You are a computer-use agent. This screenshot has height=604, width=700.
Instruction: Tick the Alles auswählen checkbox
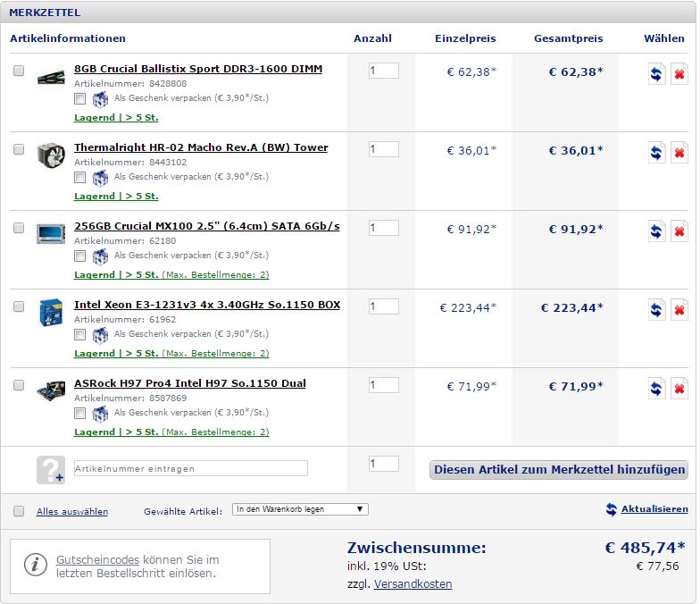coord(19,511)
